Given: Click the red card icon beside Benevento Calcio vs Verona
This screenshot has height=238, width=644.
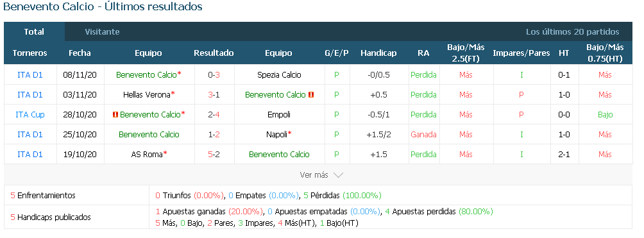Looking at the screenshot, I should [311, 95].
